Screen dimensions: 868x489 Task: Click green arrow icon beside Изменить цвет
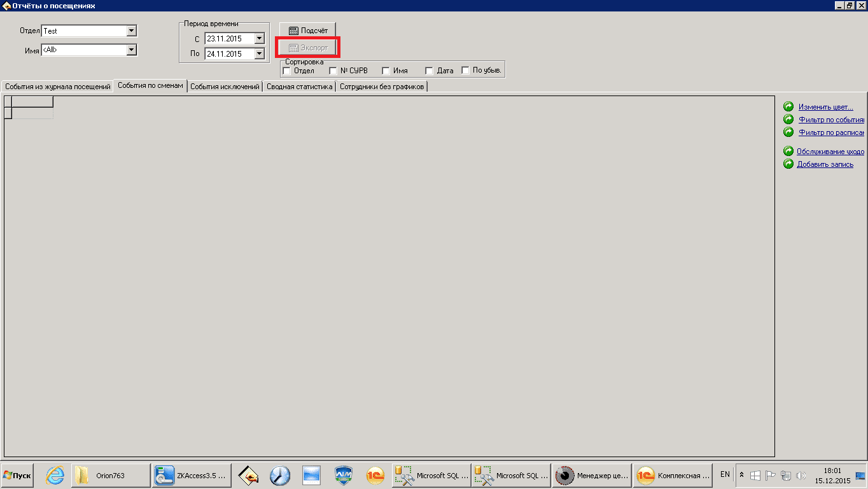[788, 107]
